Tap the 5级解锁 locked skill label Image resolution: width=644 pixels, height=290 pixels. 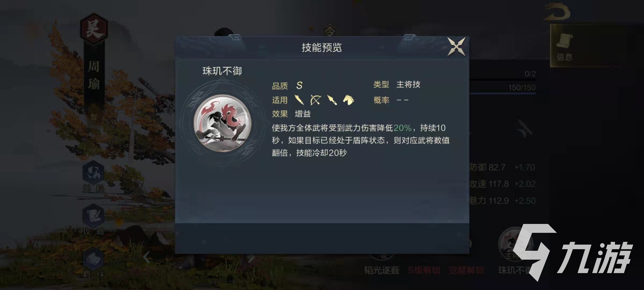[424, 270]
